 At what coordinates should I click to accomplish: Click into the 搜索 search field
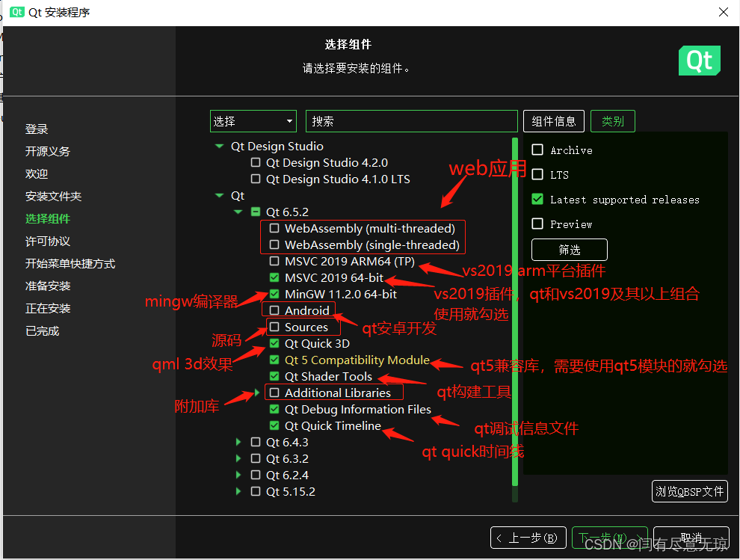tap(412, 121)
